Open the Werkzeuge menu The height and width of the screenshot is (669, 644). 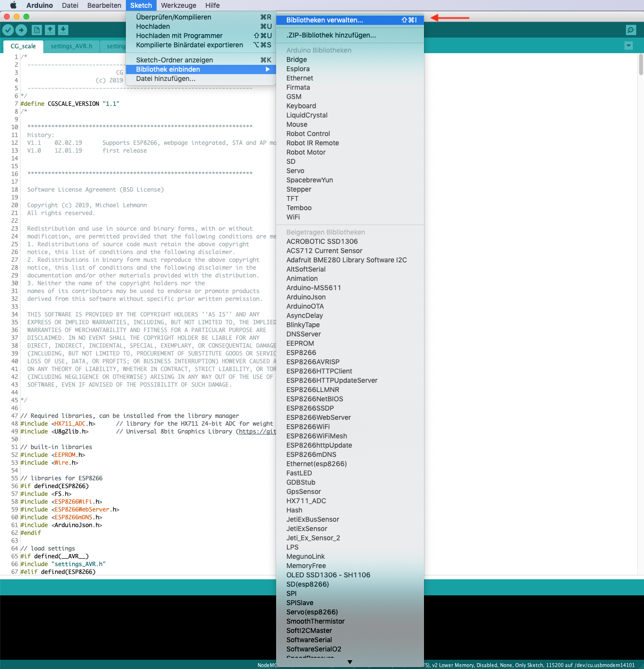click(179, 5)
